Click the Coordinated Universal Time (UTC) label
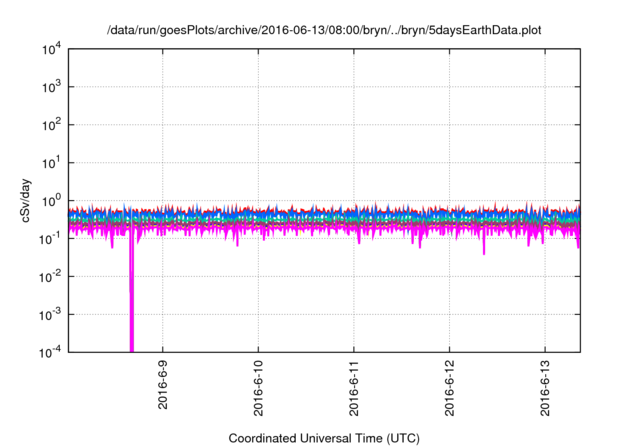Screen dimensions: 640x448 (x=324, y=438)
